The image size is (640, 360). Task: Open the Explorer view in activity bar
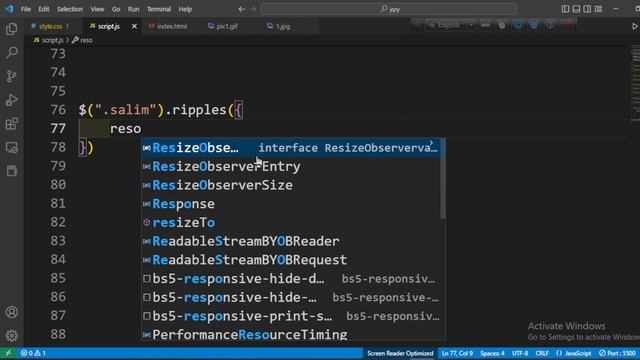[x=12, y=29]
